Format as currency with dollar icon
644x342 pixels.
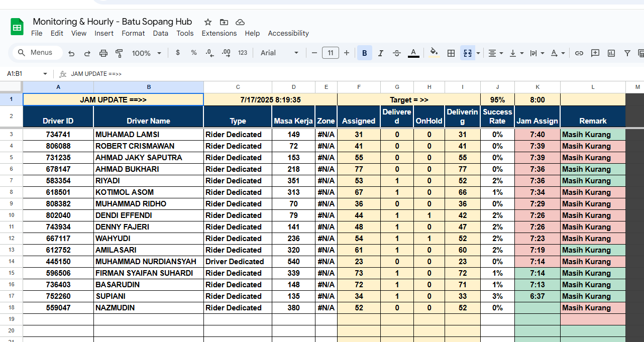pos(178,53)
